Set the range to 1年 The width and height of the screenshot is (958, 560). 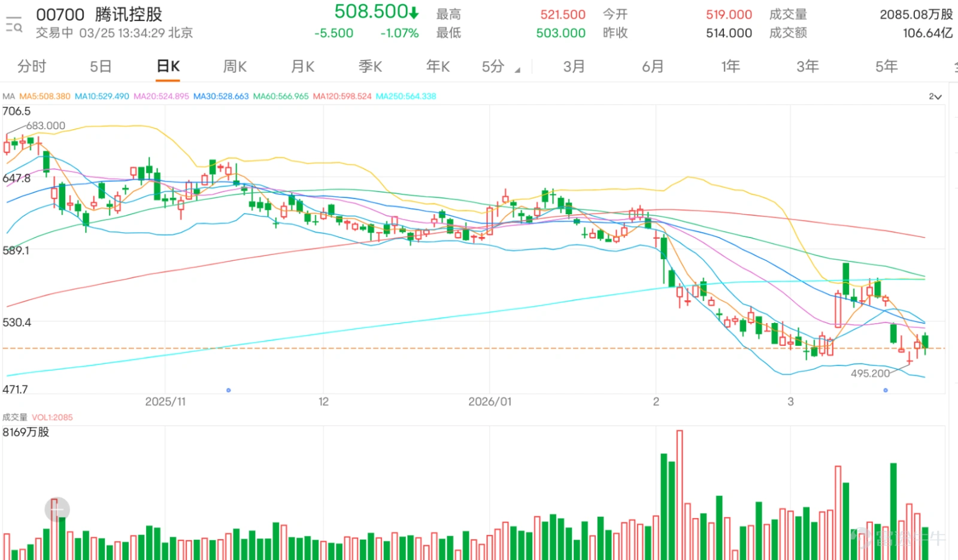coord(730,66)
